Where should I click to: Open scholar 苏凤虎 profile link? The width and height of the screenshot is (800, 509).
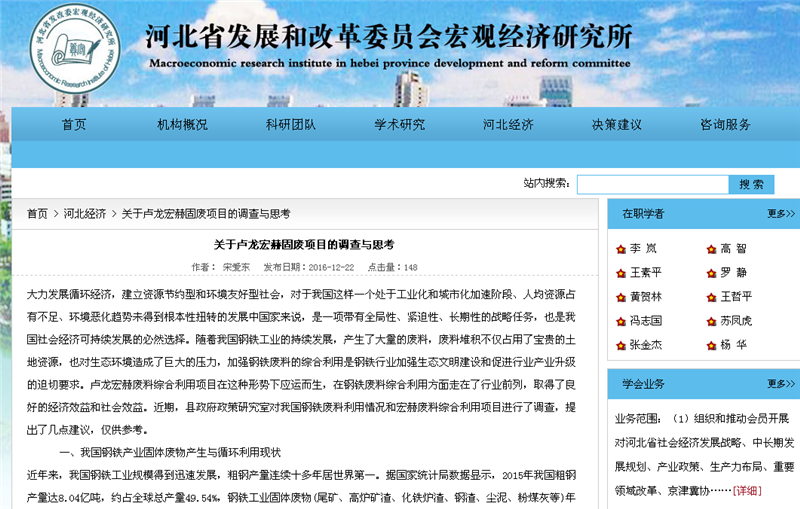736,321
